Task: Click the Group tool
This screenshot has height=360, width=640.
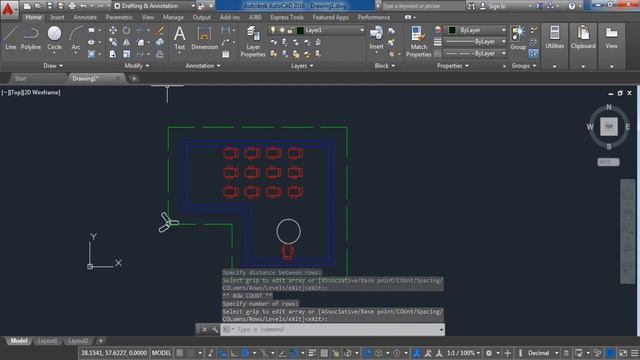Action: pos(518,38)
